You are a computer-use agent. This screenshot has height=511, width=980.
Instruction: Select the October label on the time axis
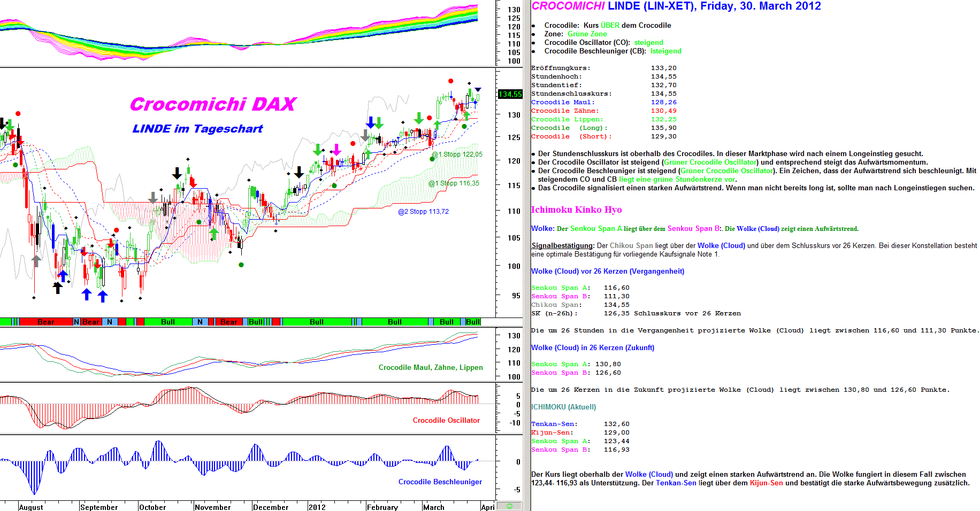tap(152, 507)
